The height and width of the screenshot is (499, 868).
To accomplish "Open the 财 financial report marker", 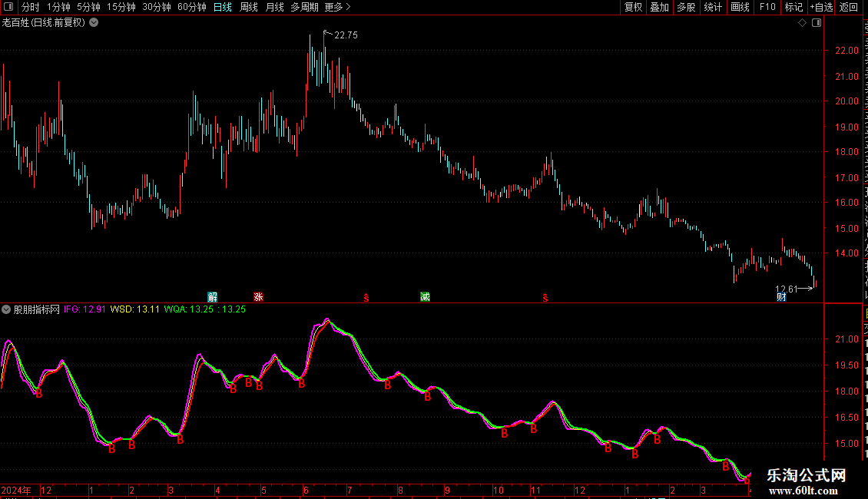I will click(x=781, y=297).
